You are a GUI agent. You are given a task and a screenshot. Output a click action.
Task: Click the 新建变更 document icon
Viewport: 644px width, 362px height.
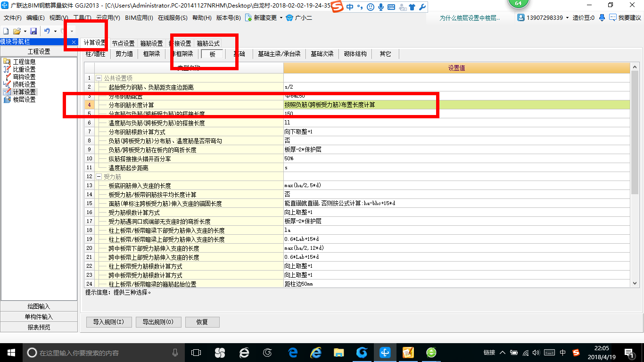coord(248,18)
